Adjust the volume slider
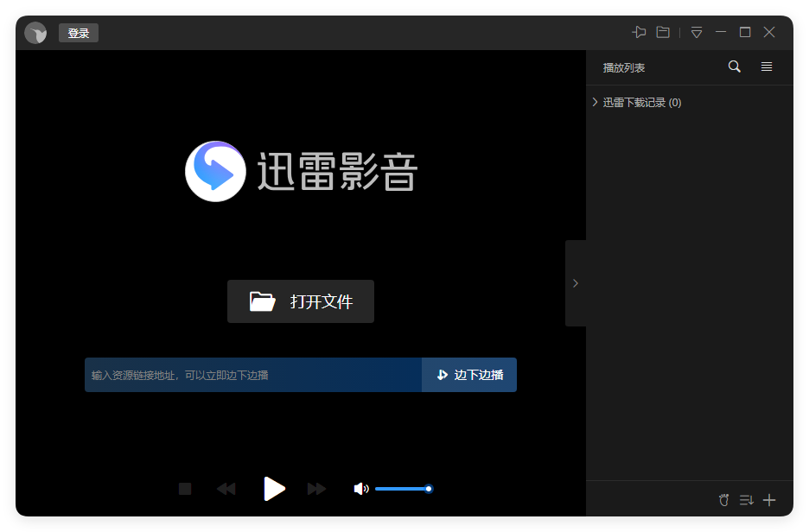The height and width of the screenshot is (532, 809). pos(404,488)
